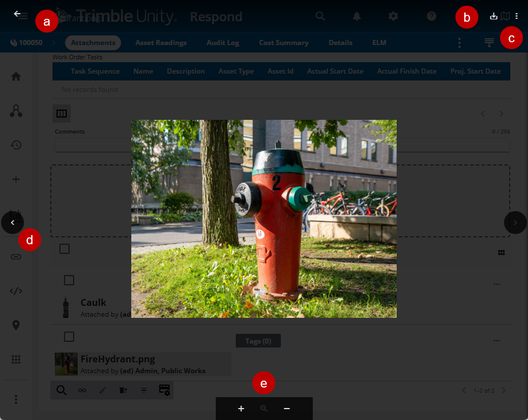Screen dimensions: 528x420
Task: Click the 100050 work order breadcrumb
Action: pyautogui.click(x=26, y=43)
